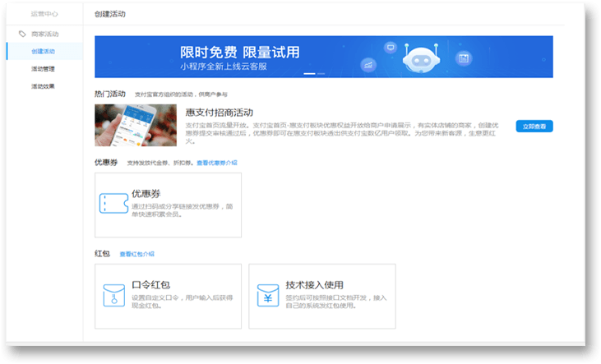Screen dimensions: 601x364
Task: Click the coupon ticket icon in 优惠券 card
Action: [113, 203]
